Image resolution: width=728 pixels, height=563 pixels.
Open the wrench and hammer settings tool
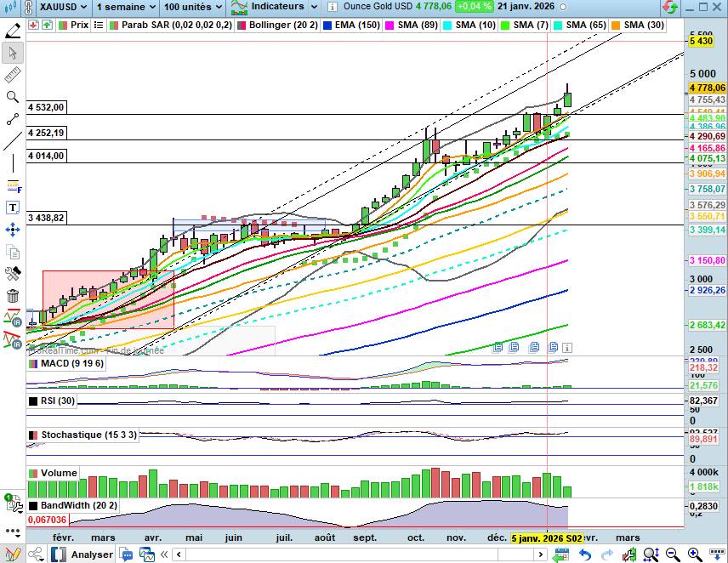click(13, 274)
